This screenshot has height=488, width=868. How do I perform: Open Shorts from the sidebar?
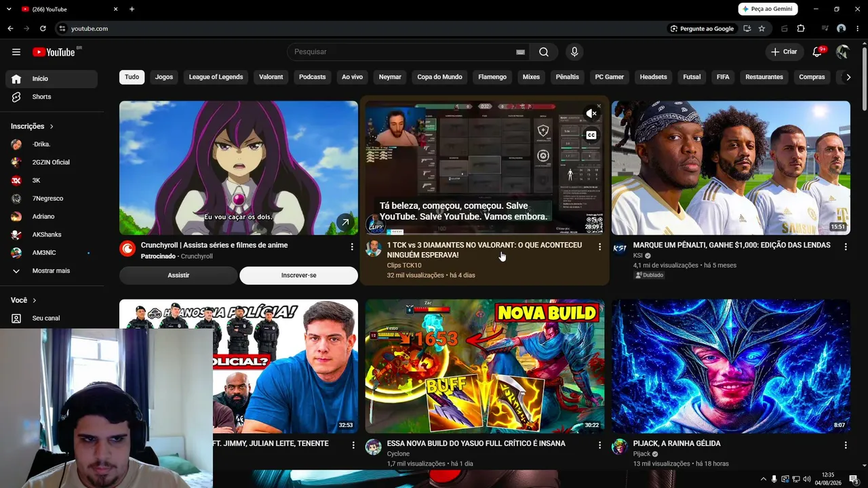coord(52,97)
